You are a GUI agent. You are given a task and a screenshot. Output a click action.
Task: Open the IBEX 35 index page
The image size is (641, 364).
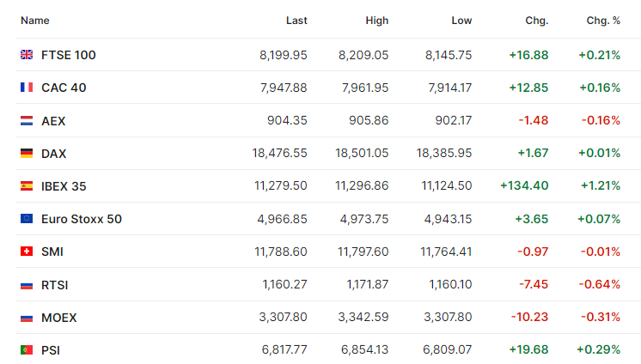point(64,186)
